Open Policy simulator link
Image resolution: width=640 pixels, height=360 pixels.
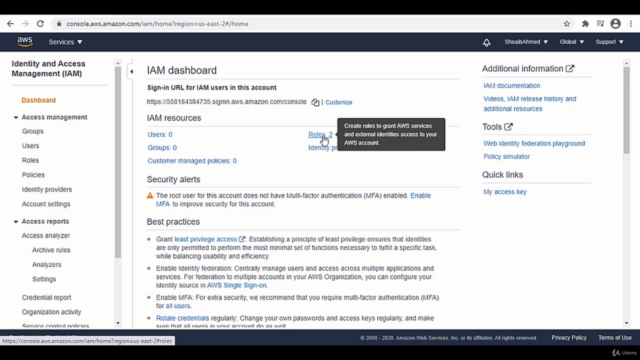tap(507, 156)
